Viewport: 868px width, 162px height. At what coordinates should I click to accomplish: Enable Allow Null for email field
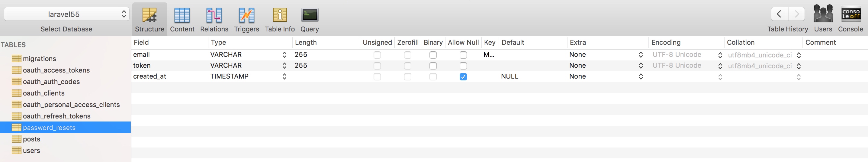coord(463,55)
